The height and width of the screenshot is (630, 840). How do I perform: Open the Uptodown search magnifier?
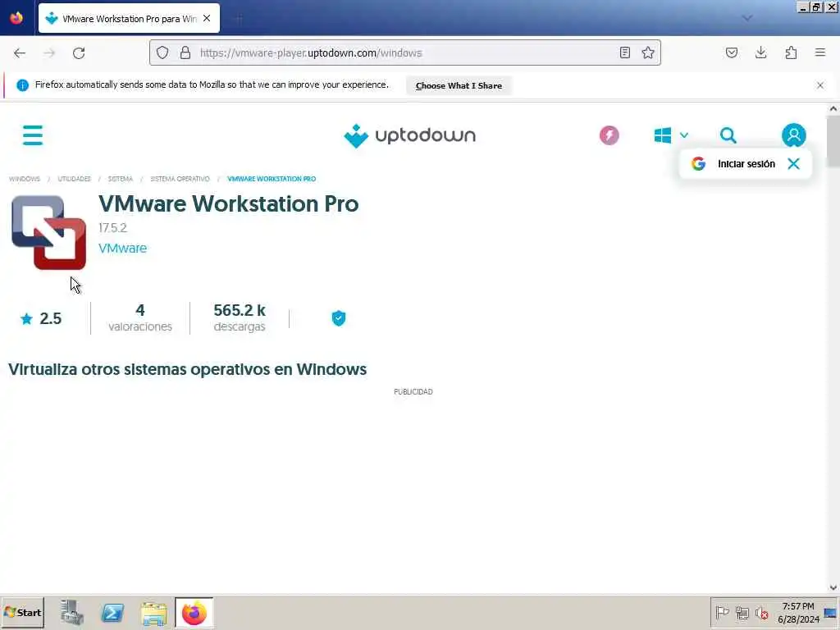(x=728, y=135)
